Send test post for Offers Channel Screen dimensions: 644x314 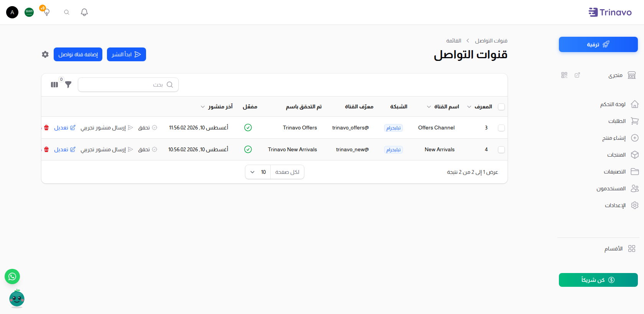tap(107, 128)
